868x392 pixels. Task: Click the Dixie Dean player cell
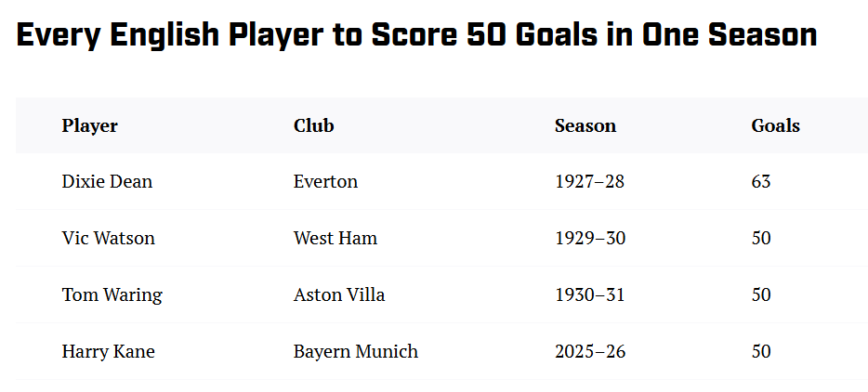107,182
